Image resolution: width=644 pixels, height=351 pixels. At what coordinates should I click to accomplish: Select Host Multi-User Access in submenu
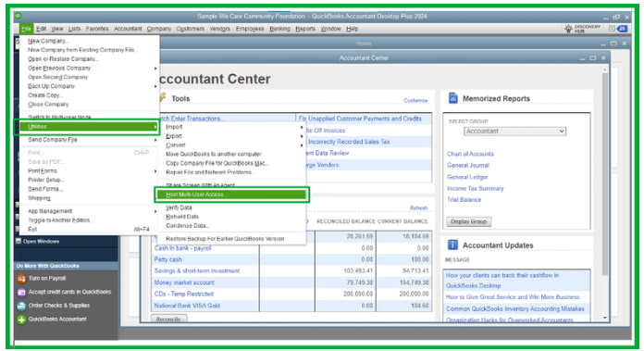point(231,194)
